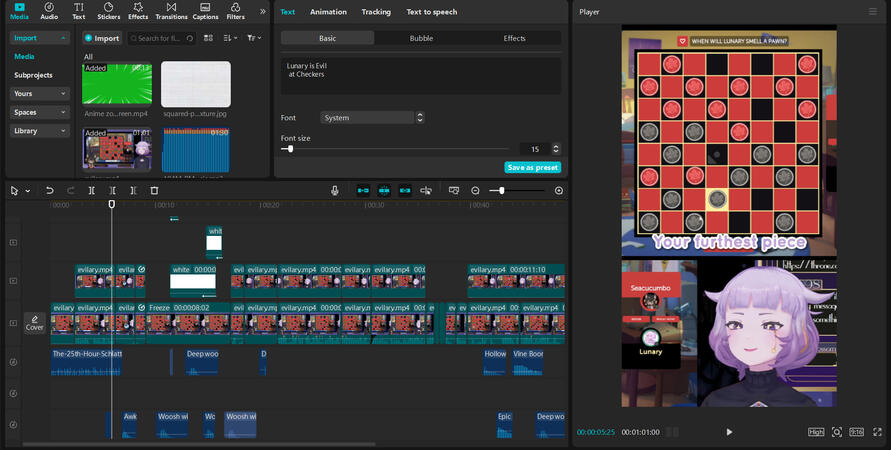Play the video in Player

point(729,432)
